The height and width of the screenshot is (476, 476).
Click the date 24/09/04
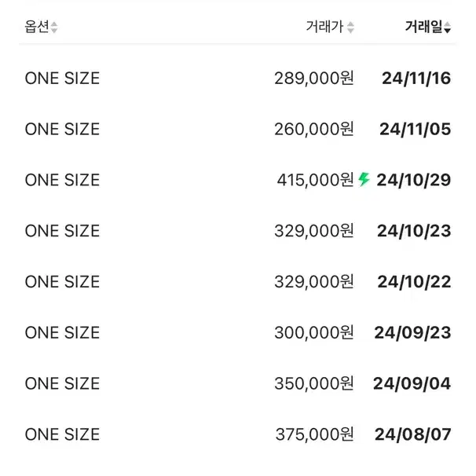coord(412,383)
